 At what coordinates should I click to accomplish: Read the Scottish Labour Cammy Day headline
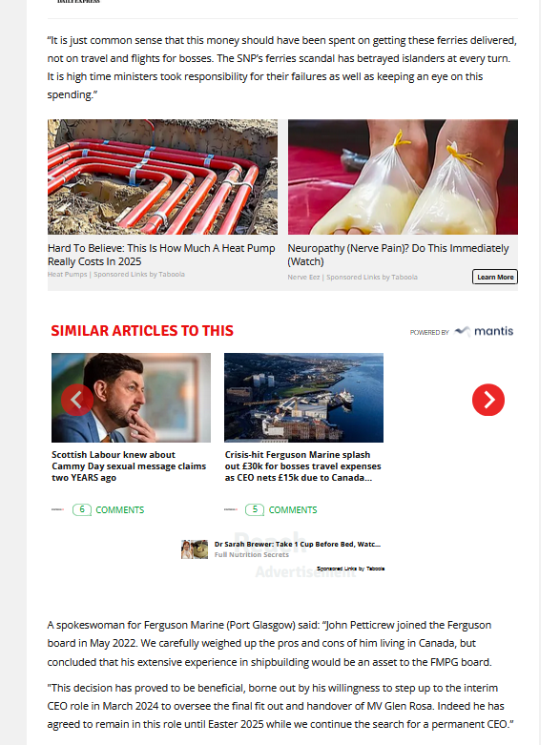pyautogui.click(x=129, y=466)
